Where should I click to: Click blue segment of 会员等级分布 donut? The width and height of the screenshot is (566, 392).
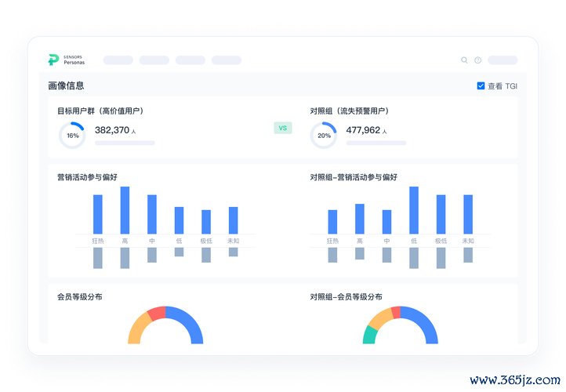188,321
